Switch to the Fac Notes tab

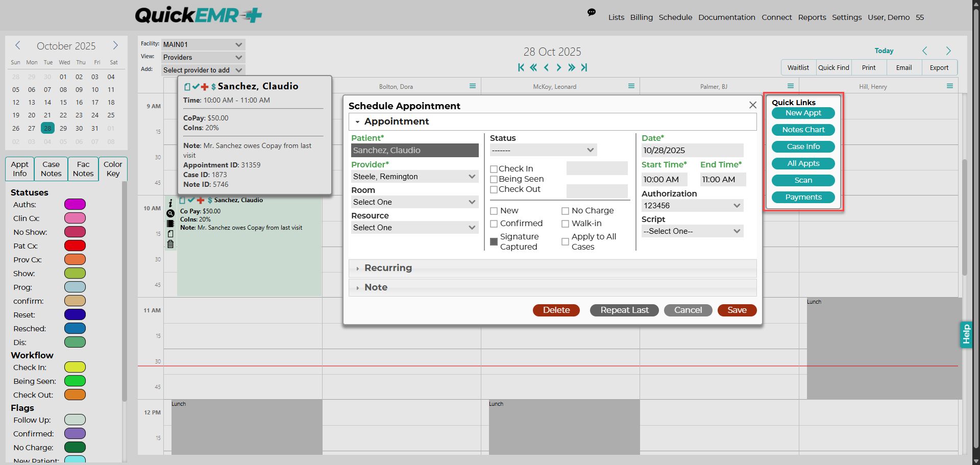click(x=83, y=169)
